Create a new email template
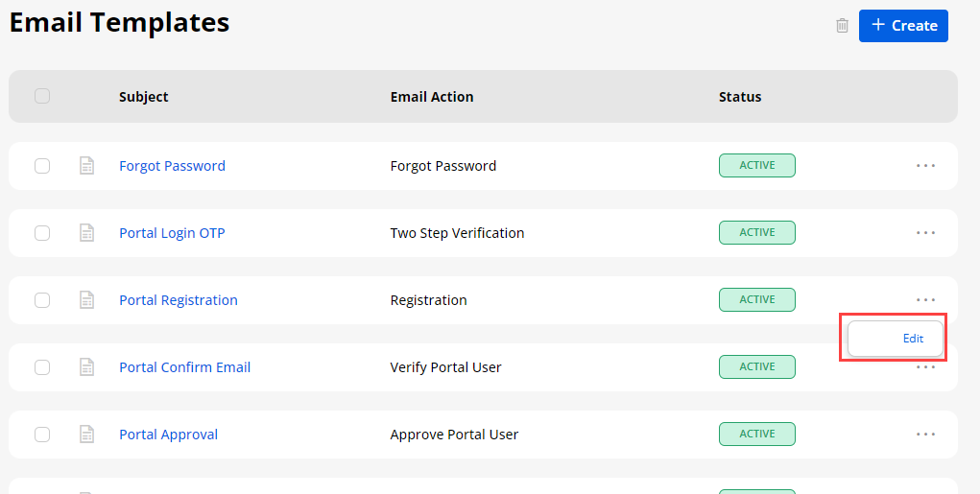 click(x=903, y=26)
